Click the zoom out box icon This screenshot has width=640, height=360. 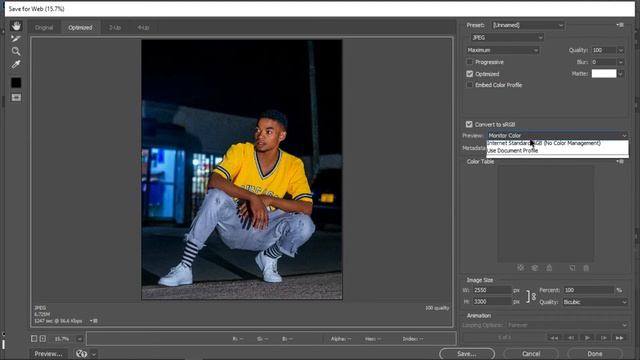click(34, 339)
